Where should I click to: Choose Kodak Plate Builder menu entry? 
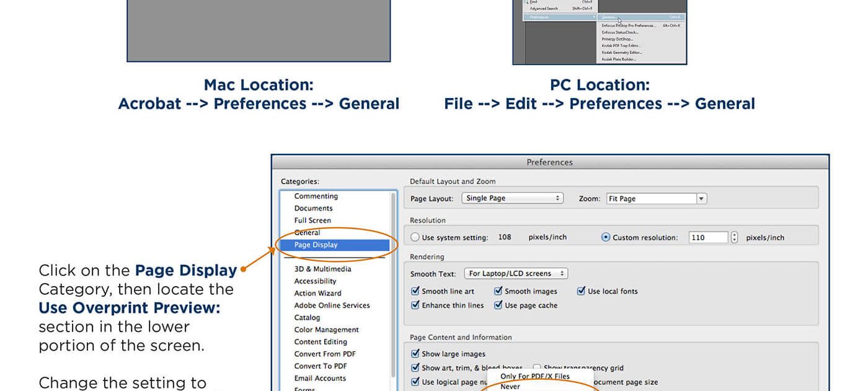click(x=641, y=60)
